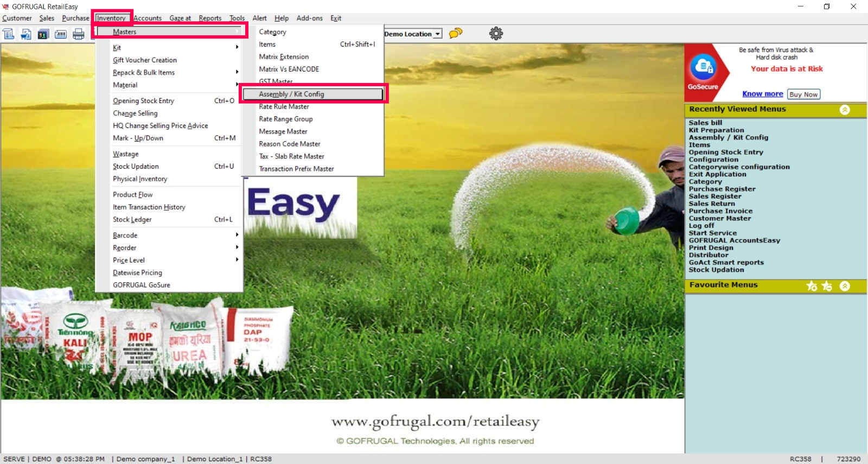This screenshot has height=464, width=868.
Task: Open the Help menu
Action: click(282, 18)
